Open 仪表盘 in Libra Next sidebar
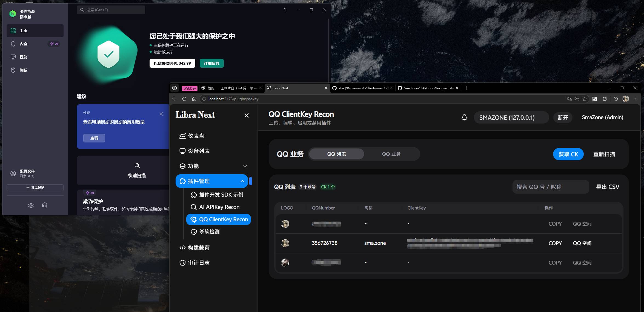This screenshot has height=312, width=644. [211, 136]
